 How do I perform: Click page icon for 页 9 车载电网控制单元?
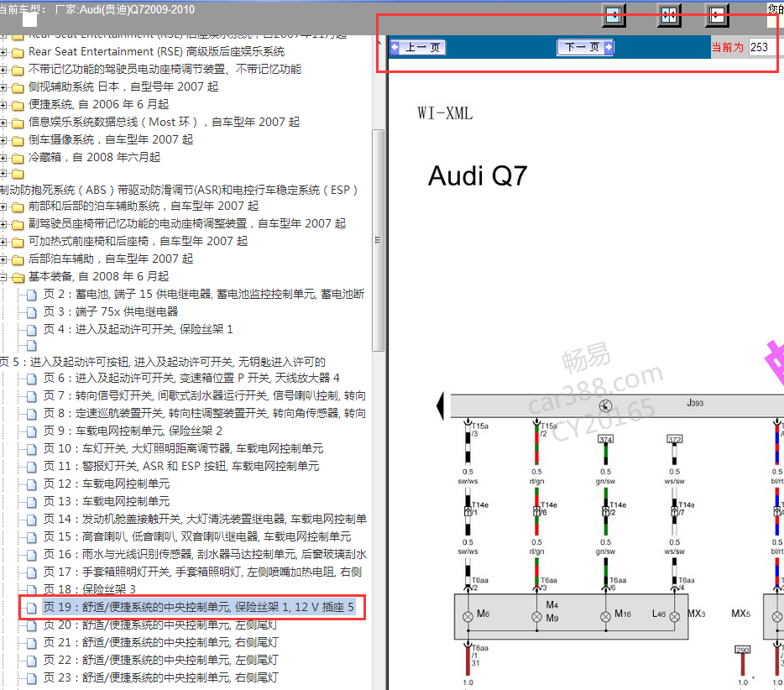32,431
